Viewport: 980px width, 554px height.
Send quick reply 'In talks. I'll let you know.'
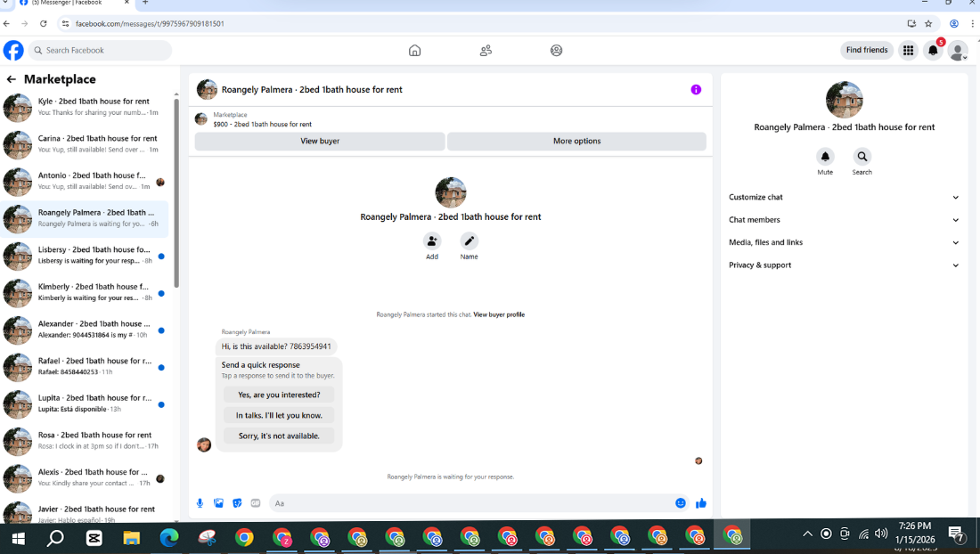pyautogui.click(x=279, y=415)
